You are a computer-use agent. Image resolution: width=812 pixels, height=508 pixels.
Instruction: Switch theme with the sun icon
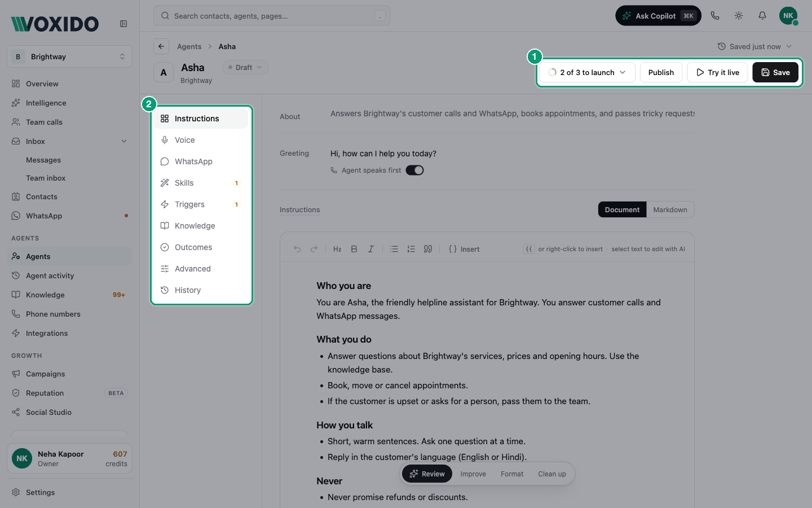pos(739,16)
